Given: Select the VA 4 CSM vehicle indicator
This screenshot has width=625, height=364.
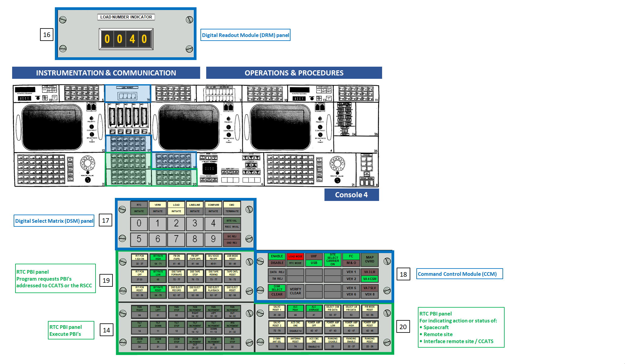Looking at the screenshot, I should tap(369, 279).
